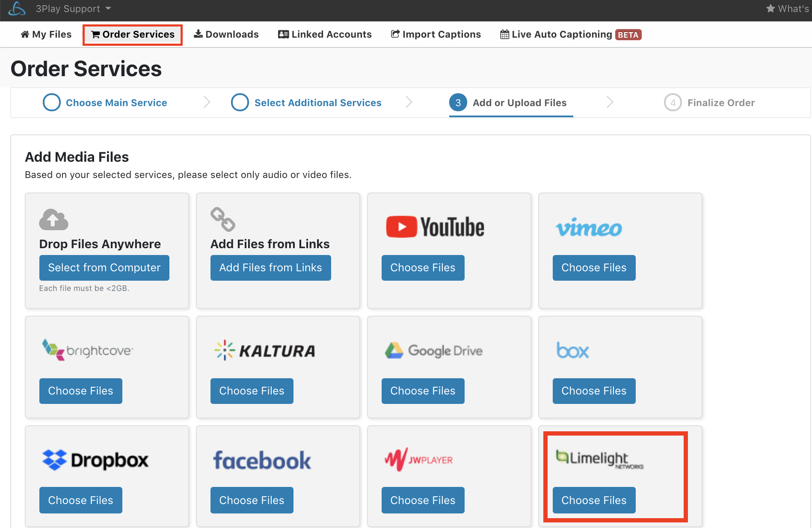Click the BETA badge

click(628, 35)
